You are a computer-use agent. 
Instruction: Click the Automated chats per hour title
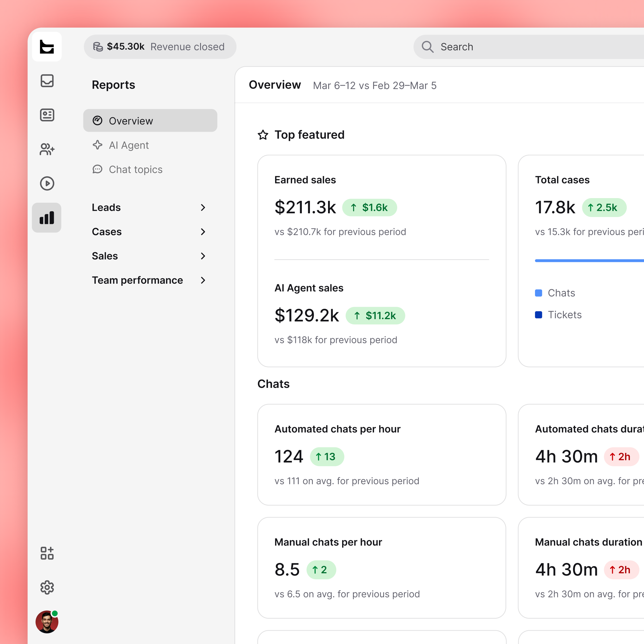click(x=337, y=429)
